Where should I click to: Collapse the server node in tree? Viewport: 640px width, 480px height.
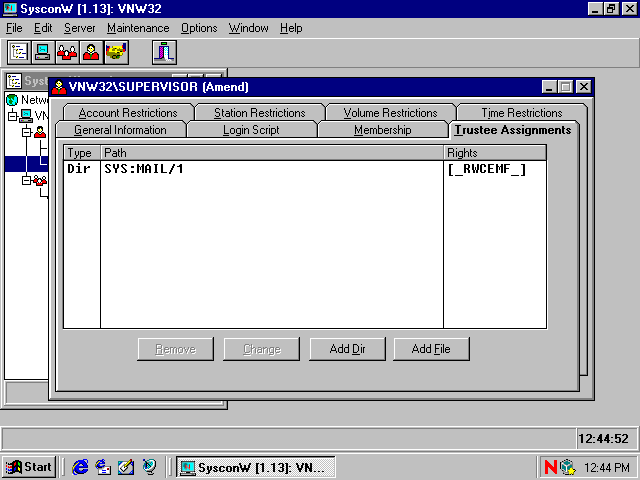coord(12,116)
